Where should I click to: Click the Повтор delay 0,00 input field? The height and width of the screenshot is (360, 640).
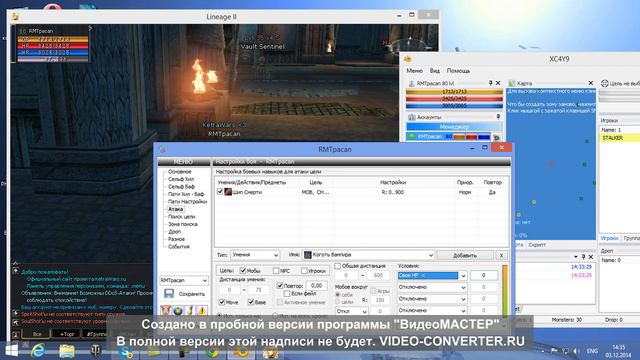coord(316,285)
